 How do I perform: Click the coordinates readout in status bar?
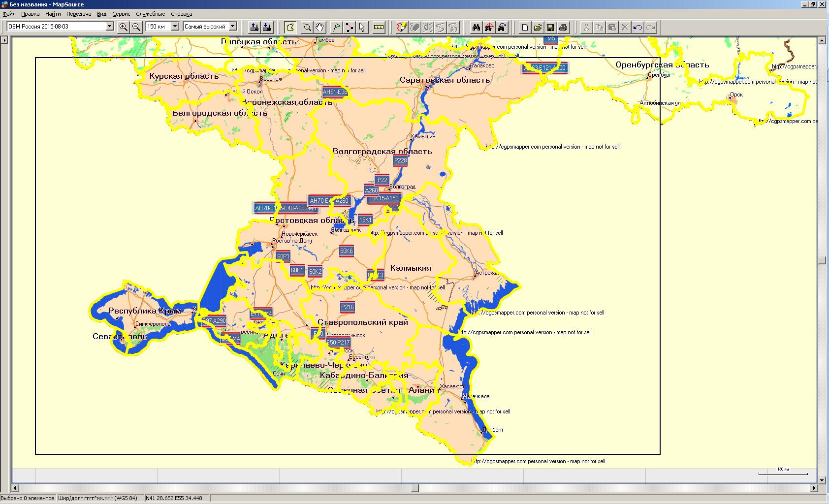coord(174,498)
